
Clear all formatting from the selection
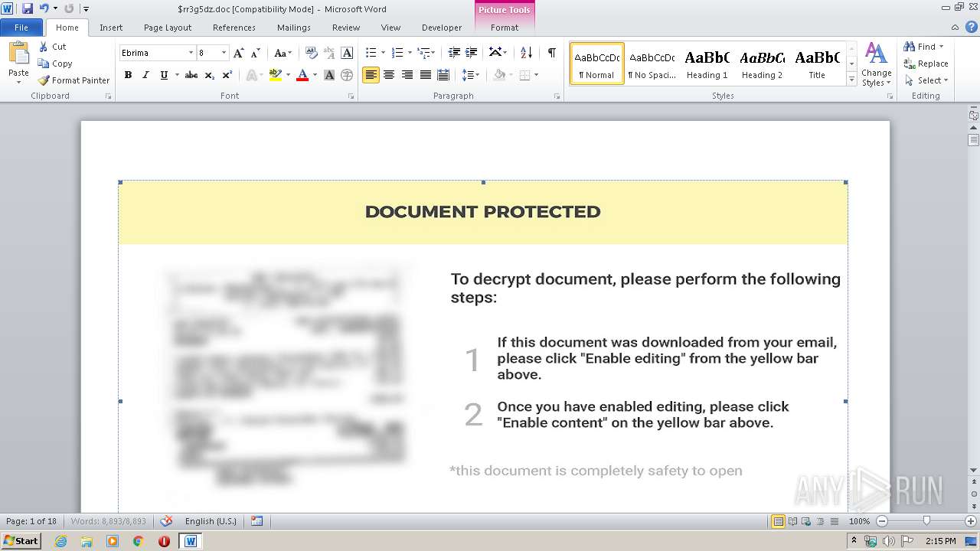(312, 53)
